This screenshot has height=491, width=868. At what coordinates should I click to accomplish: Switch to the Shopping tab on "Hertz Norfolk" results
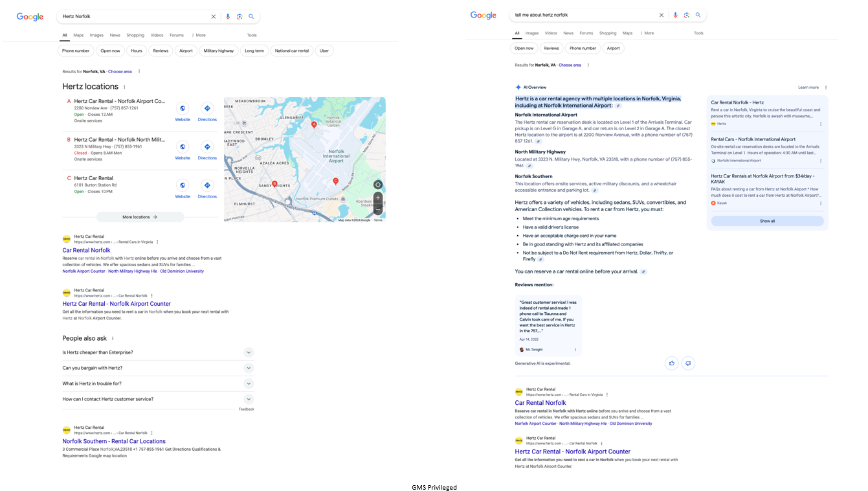pos(135,36)
